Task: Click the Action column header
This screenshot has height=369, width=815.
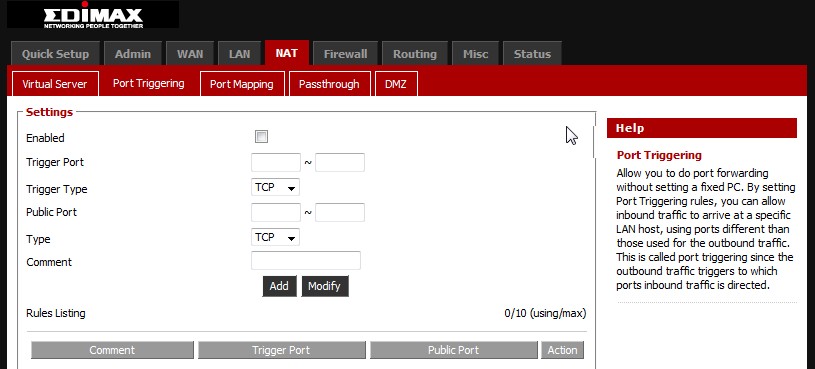Action: click(562, 350)
